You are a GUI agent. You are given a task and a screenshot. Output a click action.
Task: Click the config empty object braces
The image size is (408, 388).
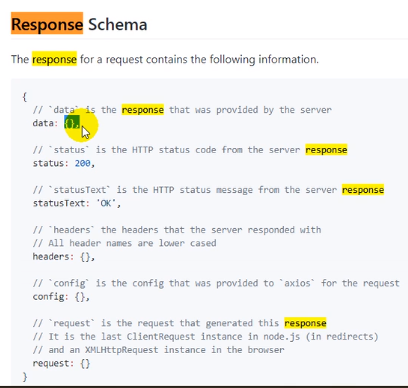coord(80,296)
